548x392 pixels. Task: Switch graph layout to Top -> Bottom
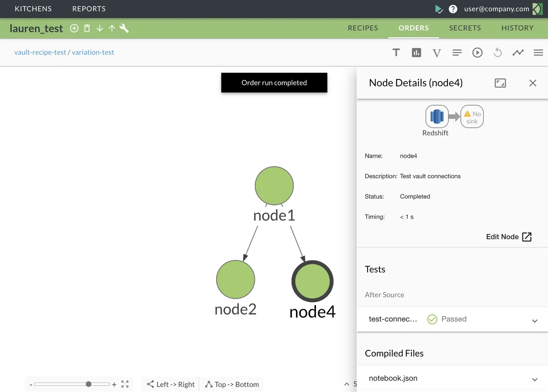click(x=232, y=384)
